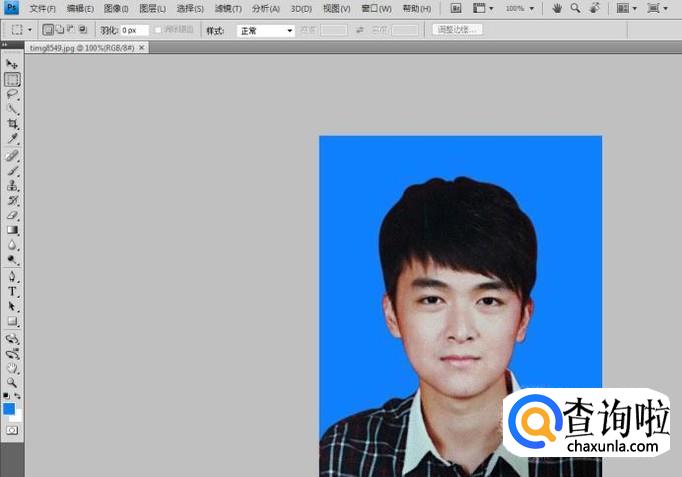The image size is (682, 477).
Task: Select the Move tool
Action: pyautogui.click(x=12, y=64)
